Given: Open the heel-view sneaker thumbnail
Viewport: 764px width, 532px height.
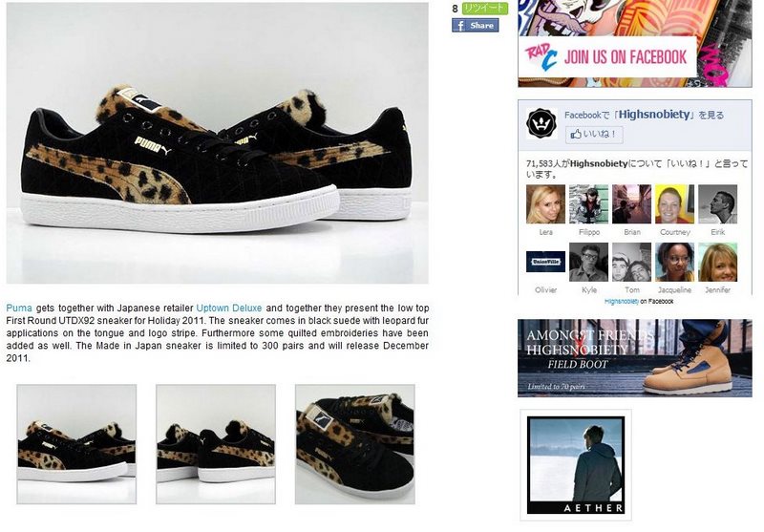Looking at the screenshot, I should point(216,444).
